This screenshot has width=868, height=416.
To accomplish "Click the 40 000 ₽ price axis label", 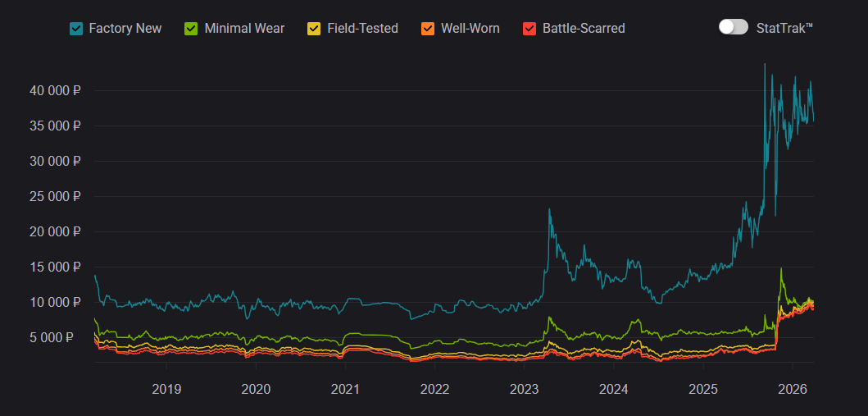I will [55, 91].
